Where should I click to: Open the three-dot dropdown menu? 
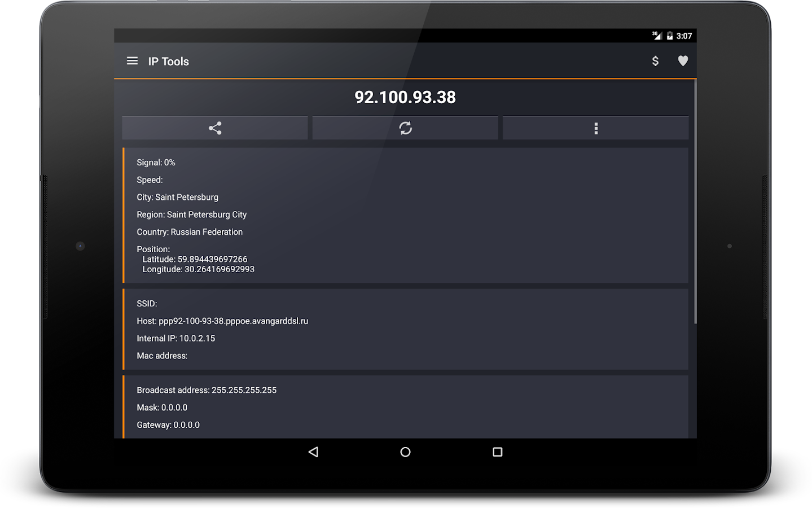(x=596, y=128)
